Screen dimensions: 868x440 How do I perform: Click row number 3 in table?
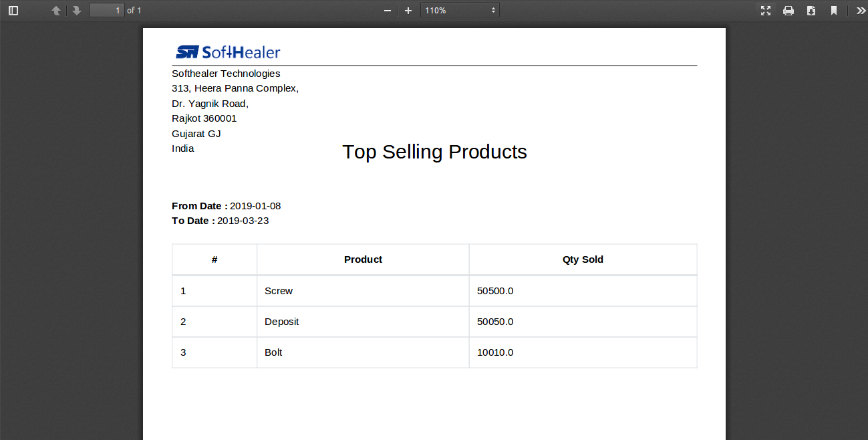pyautogui.click(x=183, y=352)
